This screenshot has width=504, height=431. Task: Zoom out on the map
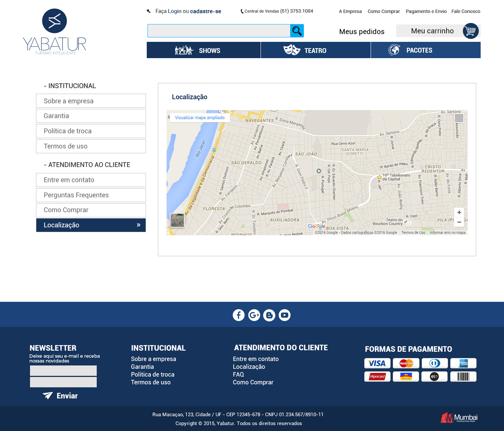[x=459, y=222]
